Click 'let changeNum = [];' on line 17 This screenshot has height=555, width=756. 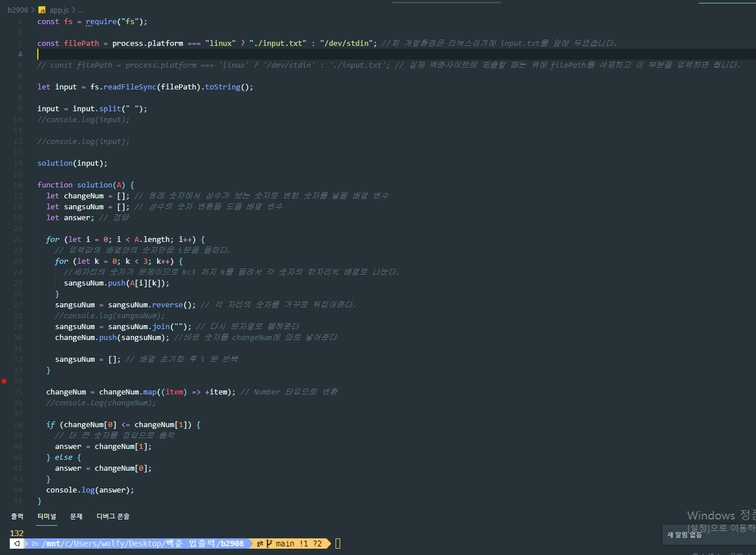pos(88,196)
